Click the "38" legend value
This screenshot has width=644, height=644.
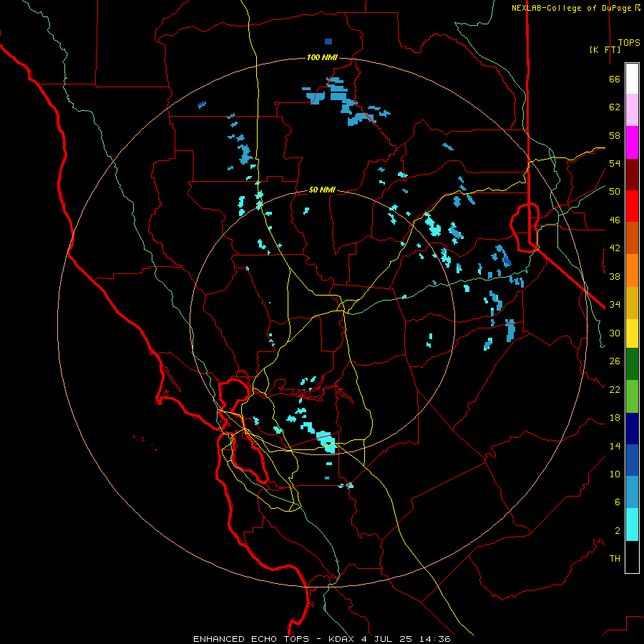pyautogui.click(x=615, y=276)
